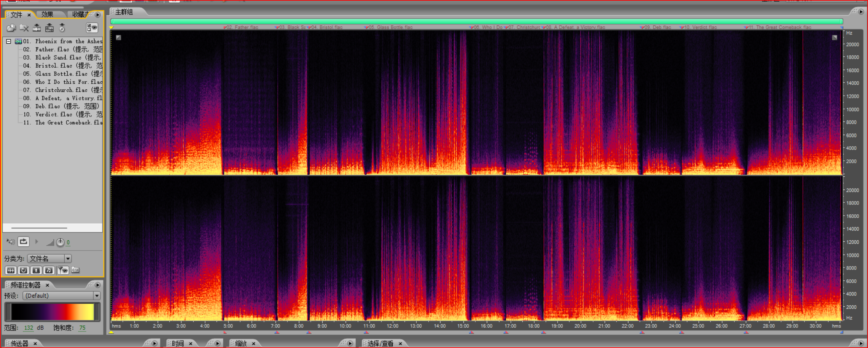Select the 传送器 (Transport) panel tab
868x348 pixels.
(20, 344)
